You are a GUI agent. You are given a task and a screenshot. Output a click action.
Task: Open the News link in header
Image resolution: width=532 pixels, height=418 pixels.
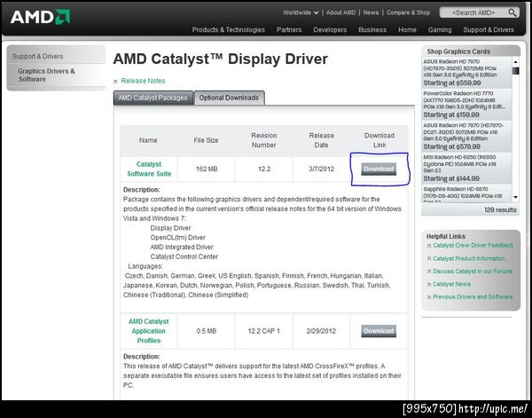pyautogui.click(x=371, y=12)
